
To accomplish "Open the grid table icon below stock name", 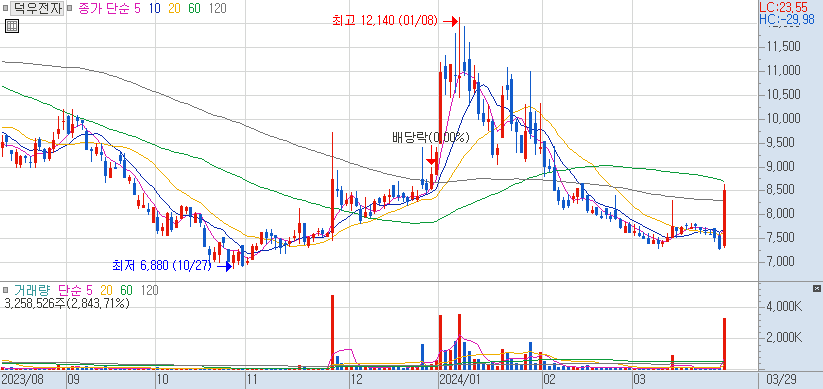I will [x=12, y=26].
